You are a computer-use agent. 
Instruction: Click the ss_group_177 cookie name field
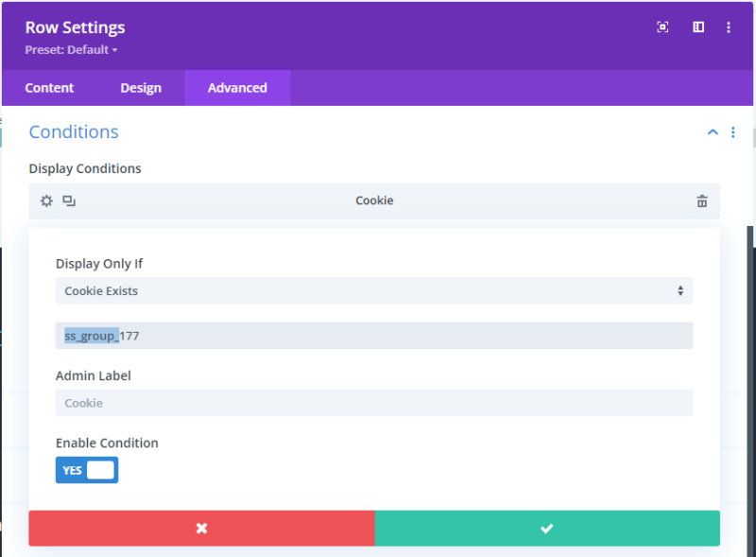[374, 336]
